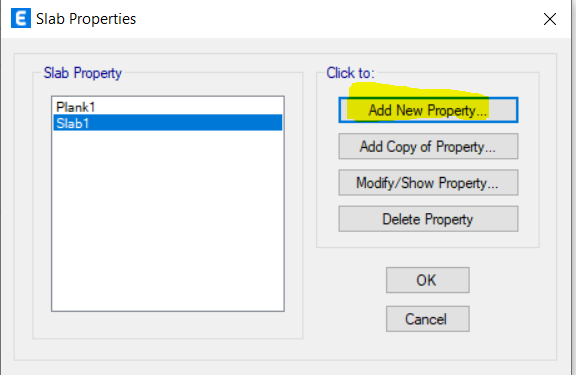Viewport: 576px width, 375px height.
Task: Click the yellow-highlighted Add New Property text
Action: coord(428,110)
